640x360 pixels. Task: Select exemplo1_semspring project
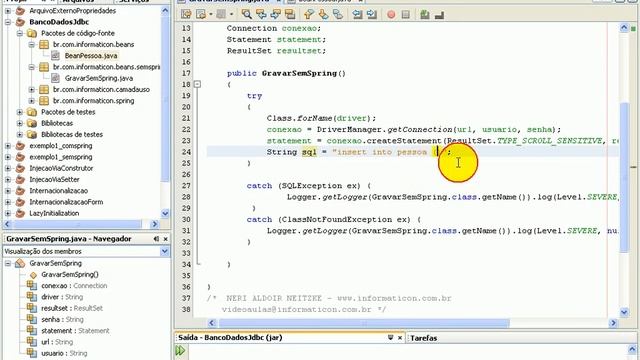point(61,157)
